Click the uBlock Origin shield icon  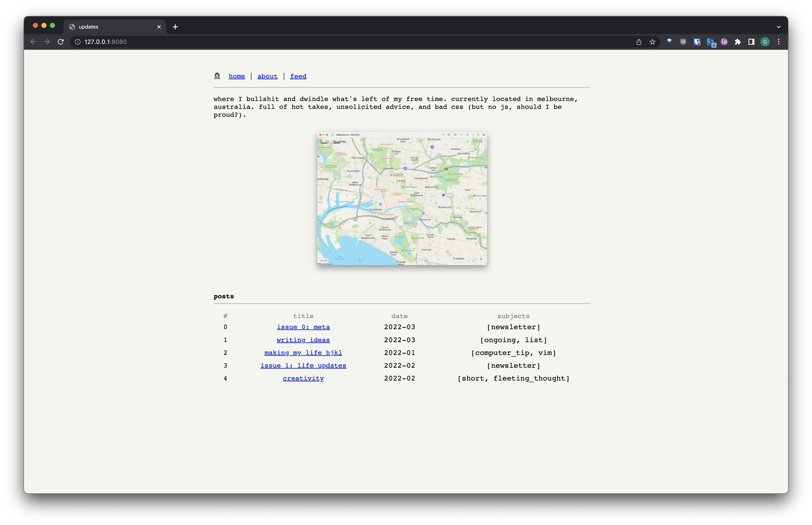point(683,42)
